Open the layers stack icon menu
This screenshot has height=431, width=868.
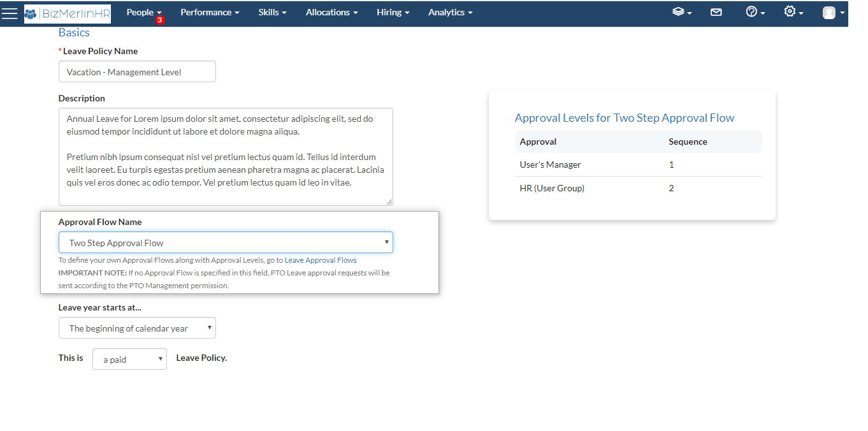pos(682,12)
